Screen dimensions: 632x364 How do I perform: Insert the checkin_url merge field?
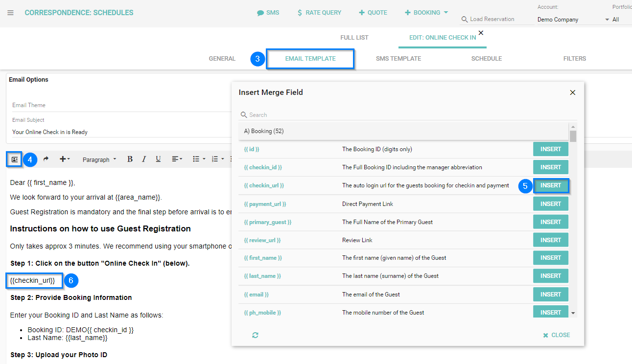550,185
